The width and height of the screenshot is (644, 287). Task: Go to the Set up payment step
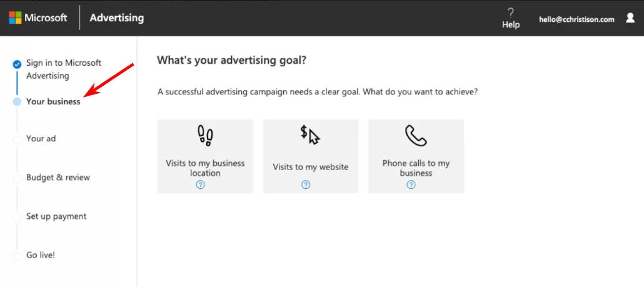click(x=56, y=216)
